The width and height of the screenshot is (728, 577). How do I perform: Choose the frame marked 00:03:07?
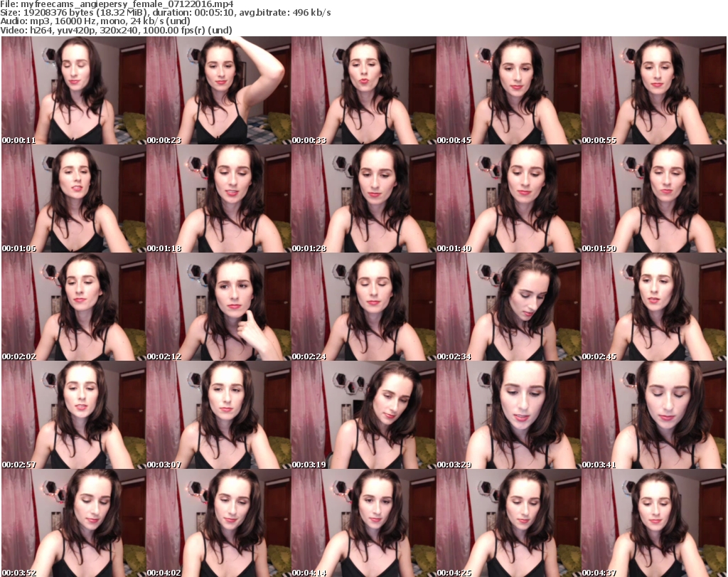(x=219, y=415)
